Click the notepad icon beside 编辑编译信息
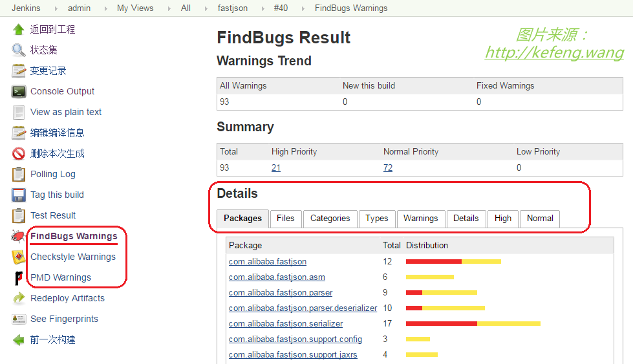Image resolution: width=633 pixels, height=364 pixels. click(x=19, y=133)
